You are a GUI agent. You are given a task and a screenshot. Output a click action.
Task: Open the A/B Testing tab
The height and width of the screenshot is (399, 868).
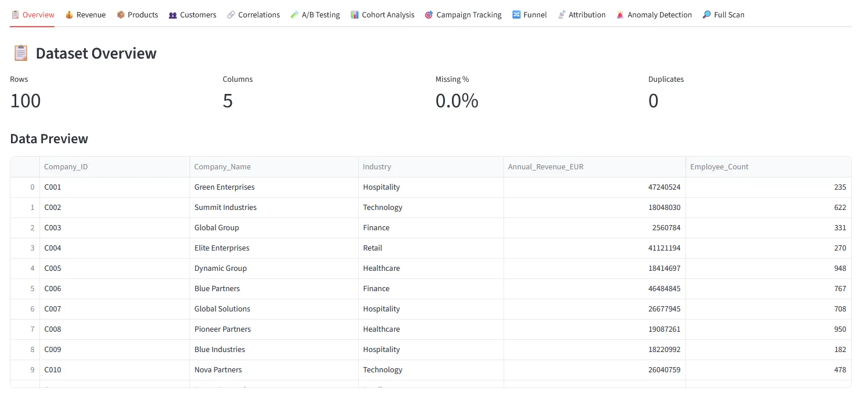click(320, 14)
